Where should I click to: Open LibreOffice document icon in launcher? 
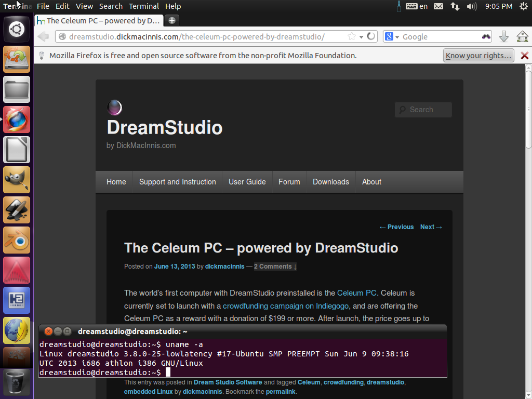[16, 150]
